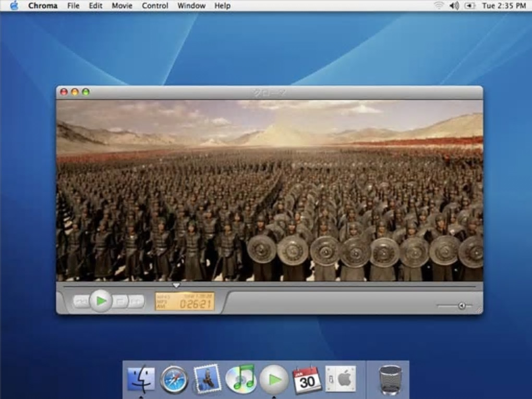Click the Wi-Fi status icon

(x=439, y=5)
